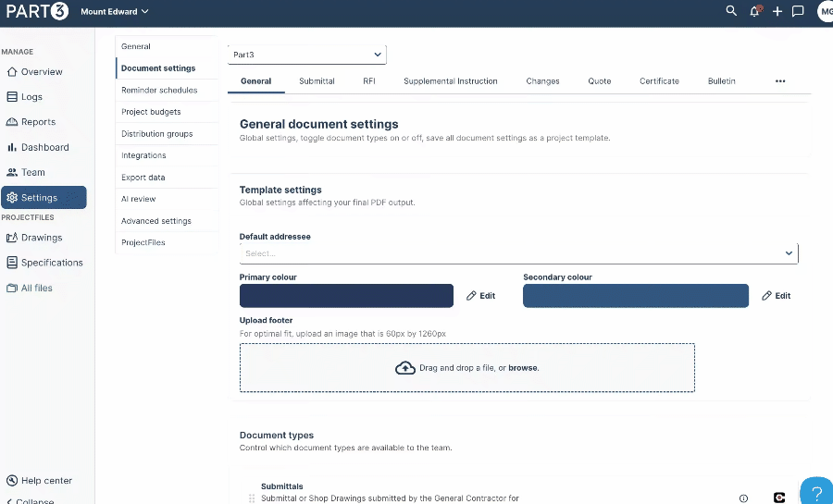833x504 pixels.
Task: Switch to Supplemental Instruction tab
Action: pyautogui.click(x=451, y=81)
